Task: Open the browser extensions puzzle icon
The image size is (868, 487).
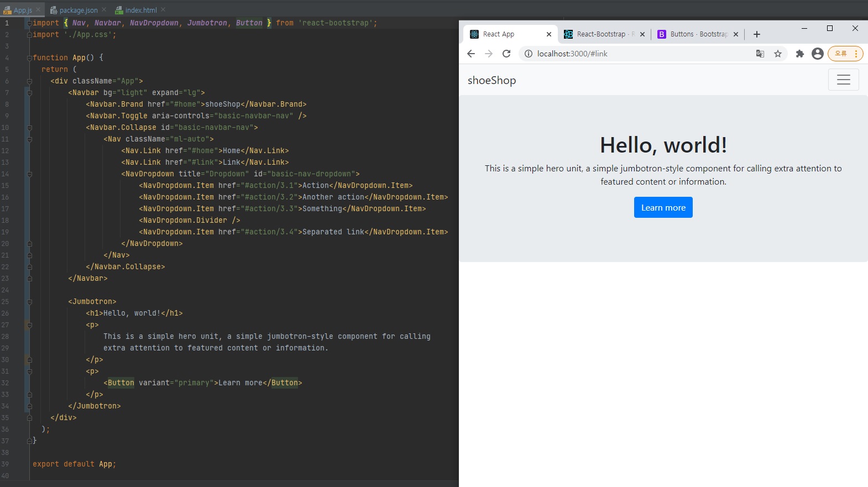Action: [799, 54]
